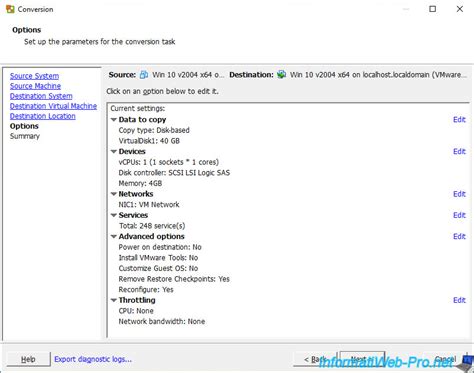Open the Help button
Image resolution: width=474 pixels, height=373 pixels.
point(28,359)
